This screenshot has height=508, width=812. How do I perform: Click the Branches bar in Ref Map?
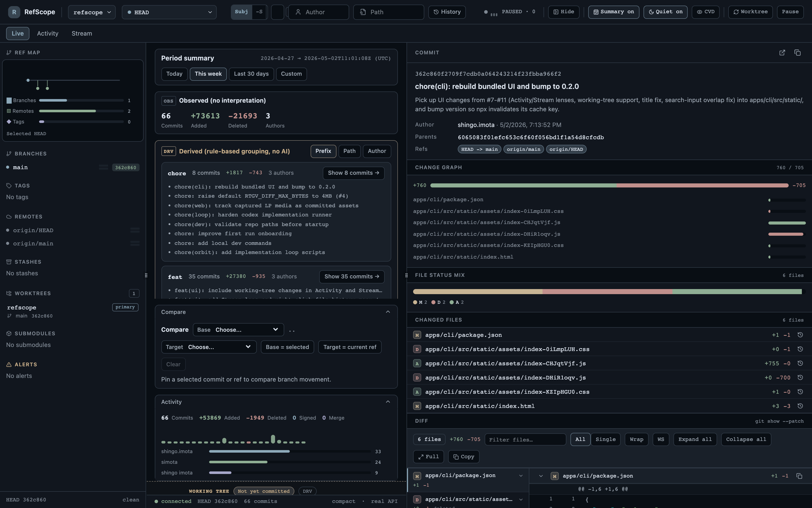[x=81, y=101]
